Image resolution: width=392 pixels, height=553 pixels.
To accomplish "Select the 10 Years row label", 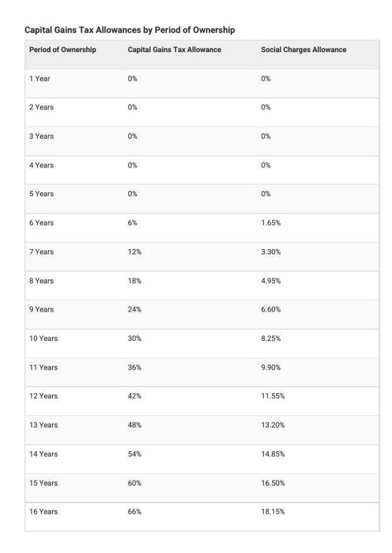I will pos(43,339).
